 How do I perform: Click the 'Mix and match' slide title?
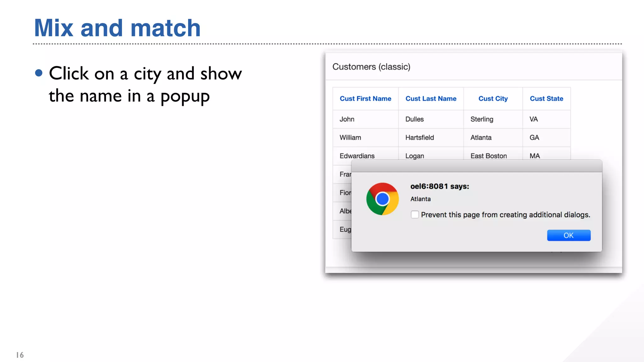coord(117,28)
